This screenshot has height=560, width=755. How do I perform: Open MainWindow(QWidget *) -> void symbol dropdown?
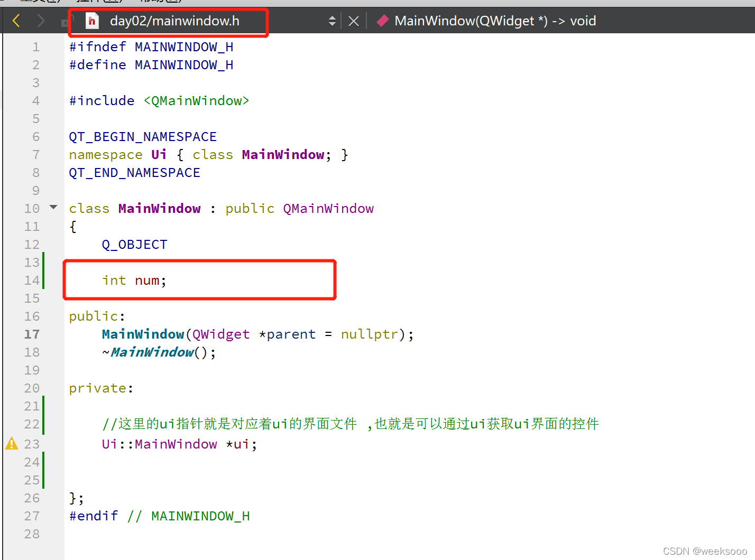[495, 21]
